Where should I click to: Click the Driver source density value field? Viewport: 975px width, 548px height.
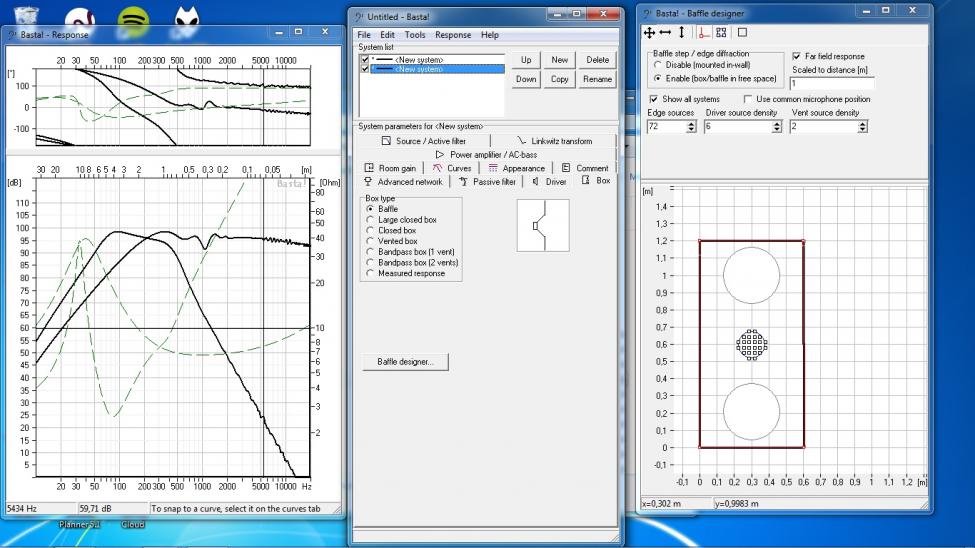pyautogui.click(x=737, y=126)
